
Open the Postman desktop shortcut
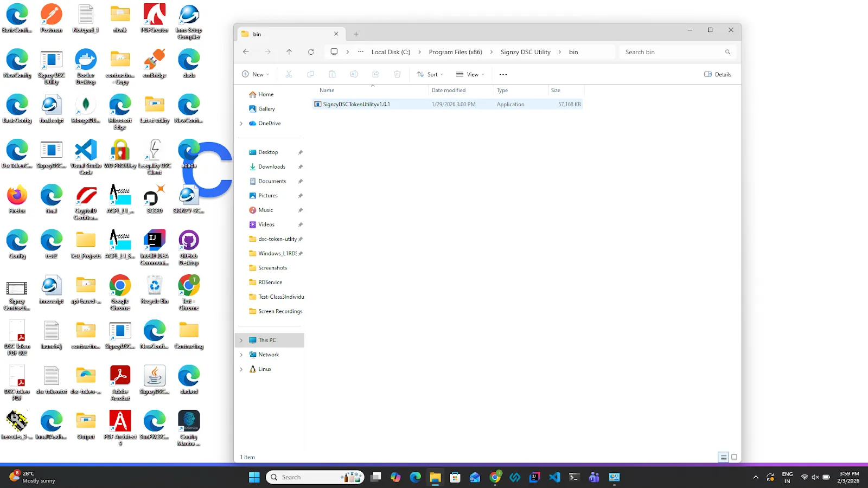pyautogui.click(x=52, y=18)
